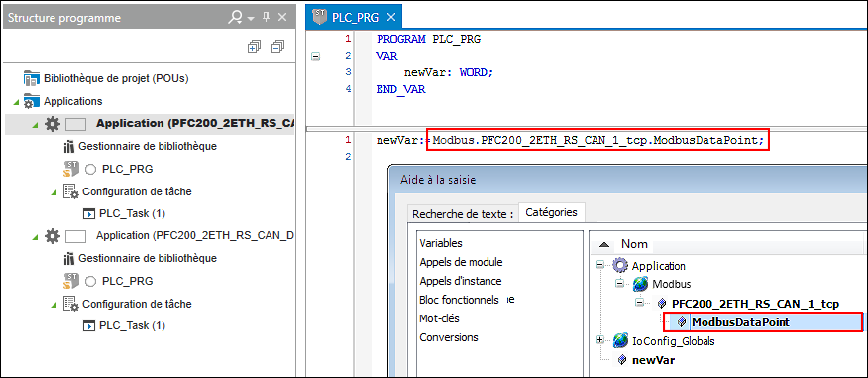The height and width of the screenshot is (378, 868).
Task: Sort by the Nom column header
Action: point(634,244)
